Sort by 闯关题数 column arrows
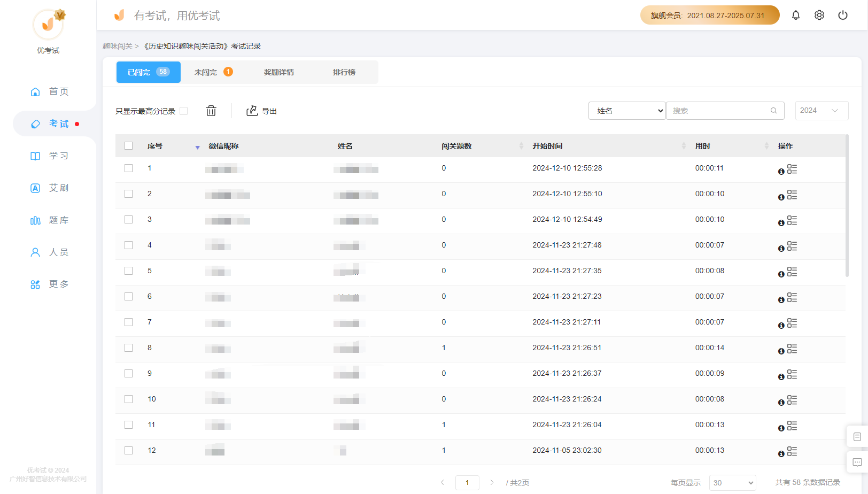 tap(521, 146)
